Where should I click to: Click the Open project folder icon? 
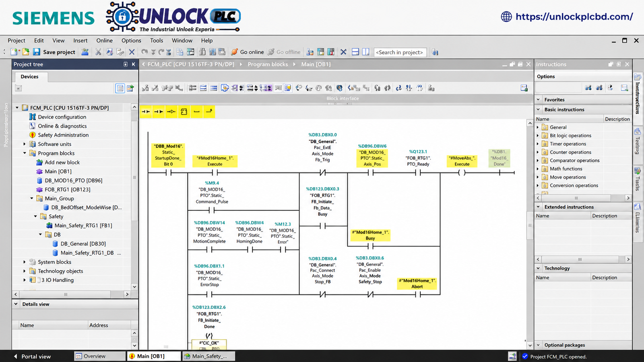coord(25,52)
